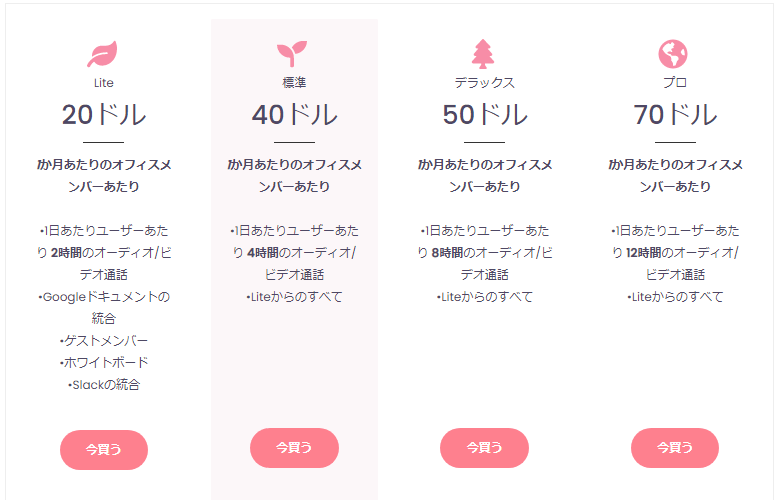Buy the プロ plan with 今買う
This screenshot has height=500, width=778.
click(675, 448)
